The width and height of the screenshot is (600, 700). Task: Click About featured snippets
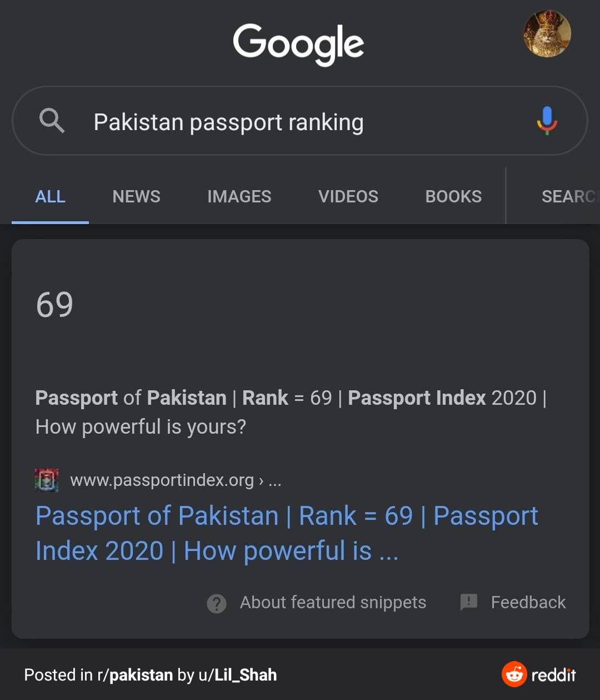pos(333,602)
